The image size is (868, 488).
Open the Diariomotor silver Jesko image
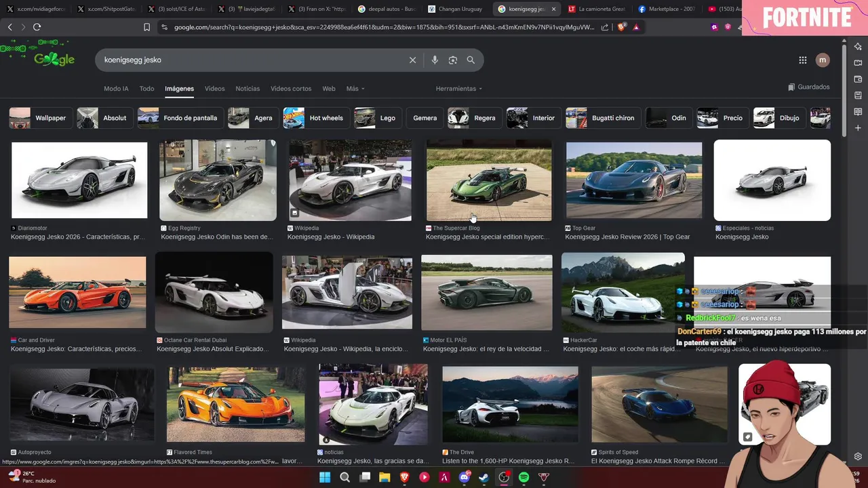click(x=79, y=180)
